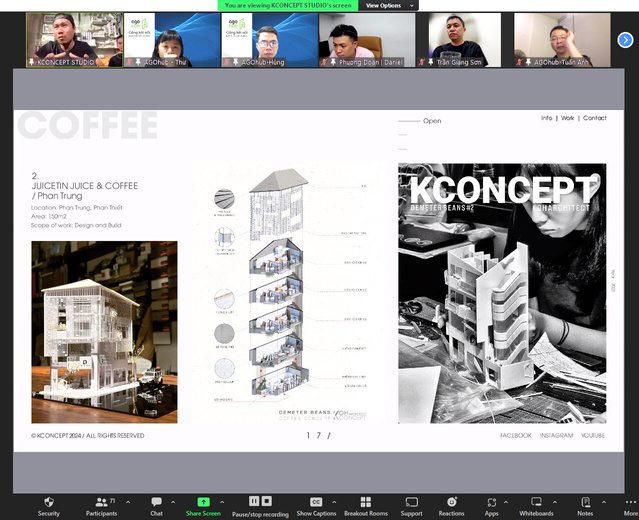Click the Work menu item on webpage
The image size is (639, 520).
coord(567,118)
